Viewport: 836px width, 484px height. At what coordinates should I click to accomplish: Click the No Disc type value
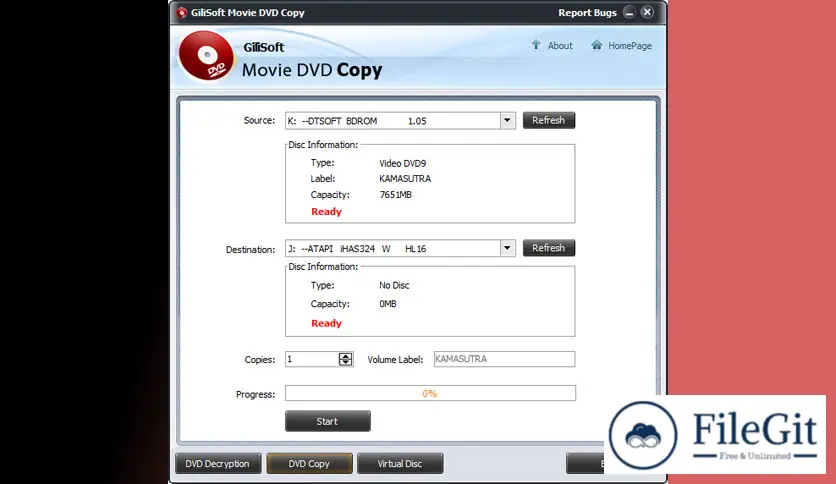pyautogui.click(x=394, y=285)
